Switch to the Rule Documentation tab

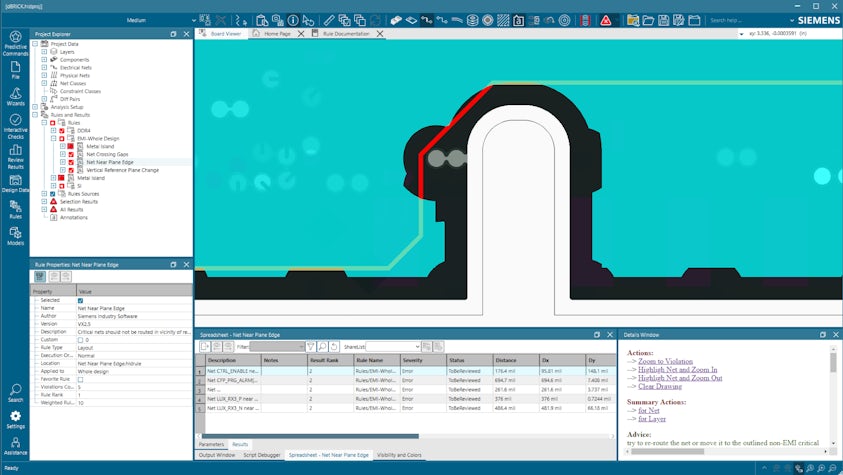coord(346,33)
